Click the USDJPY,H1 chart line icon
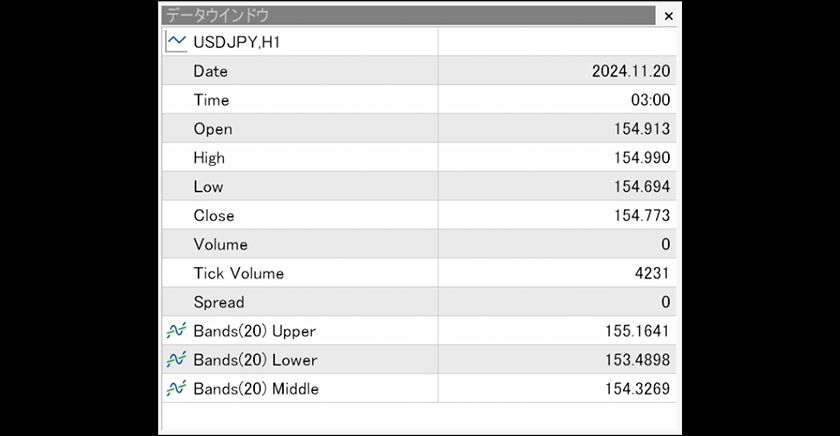 tap(177, 42)
